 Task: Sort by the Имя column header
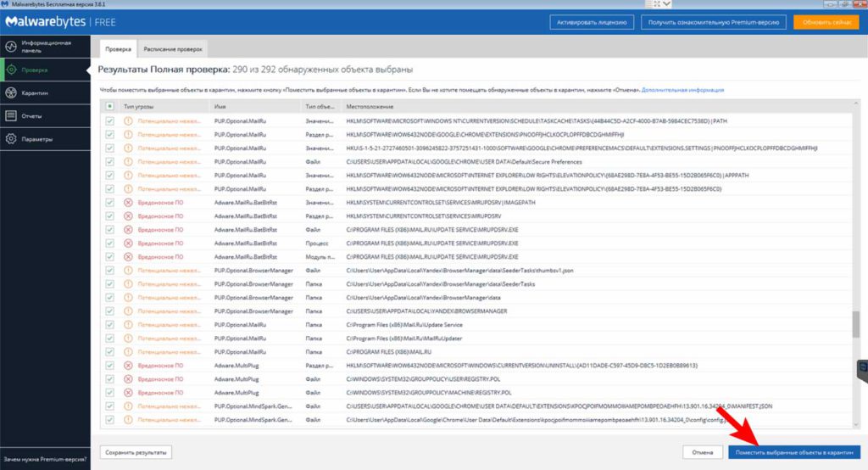coord(220,106)
